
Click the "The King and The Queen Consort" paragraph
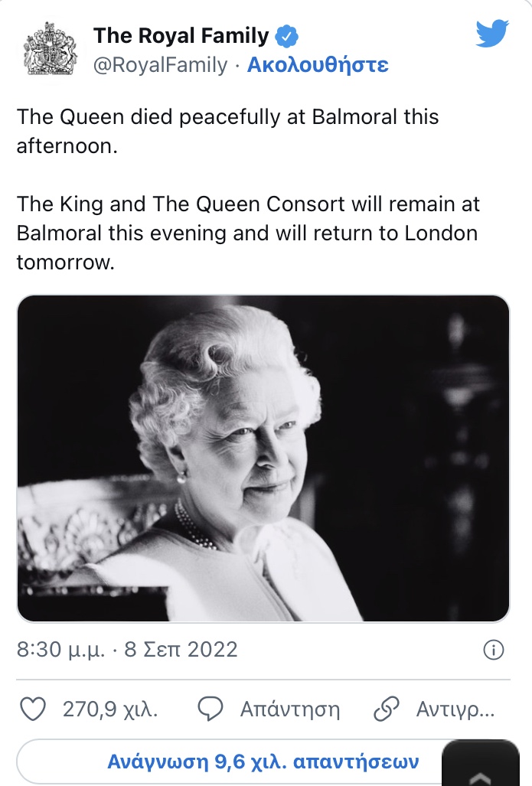(x=247, y=233)
